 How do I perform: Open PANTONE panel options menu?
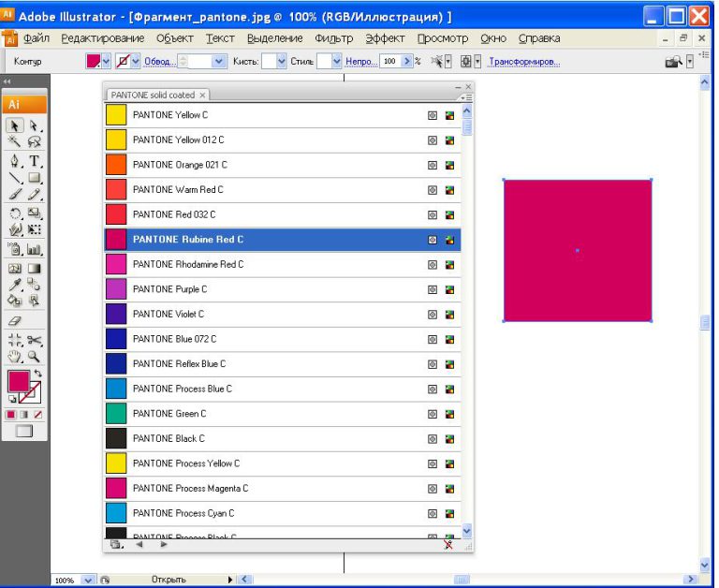467,97
